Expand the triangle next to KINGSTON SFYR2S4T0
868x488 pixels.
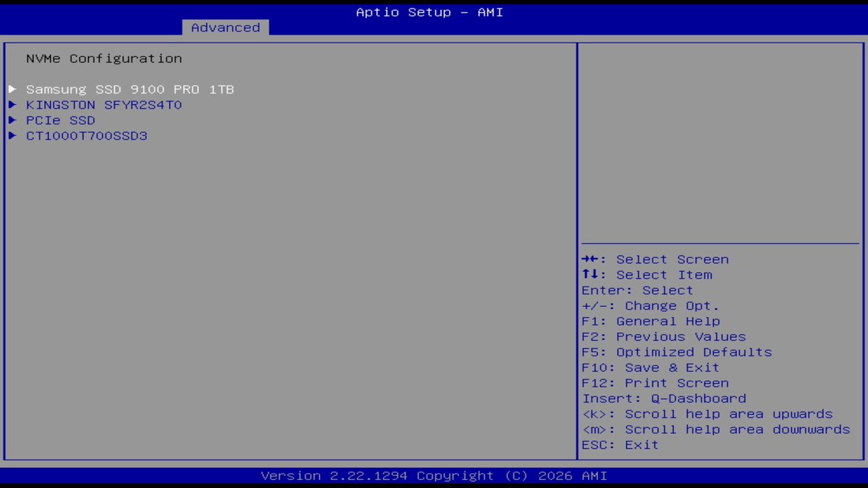[x=12, y=104]
